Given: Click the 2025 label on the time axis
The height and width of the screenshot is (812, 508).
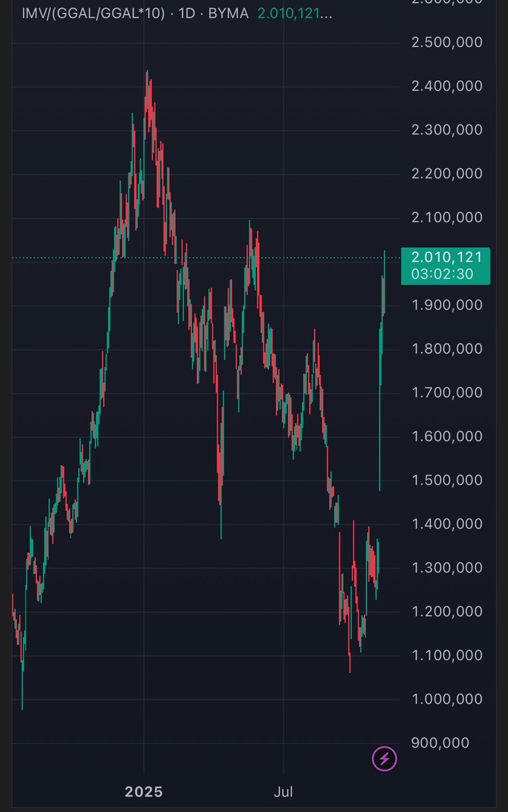Looking at the screenshot, I should tap(144, 792).
